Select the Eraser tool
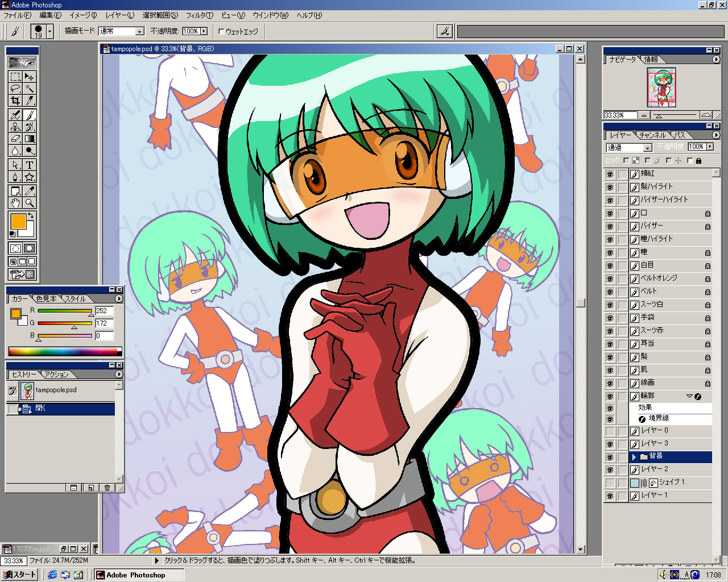Image resolution: width=728 pixels, height=582 pixels. [x=15, y=139]
